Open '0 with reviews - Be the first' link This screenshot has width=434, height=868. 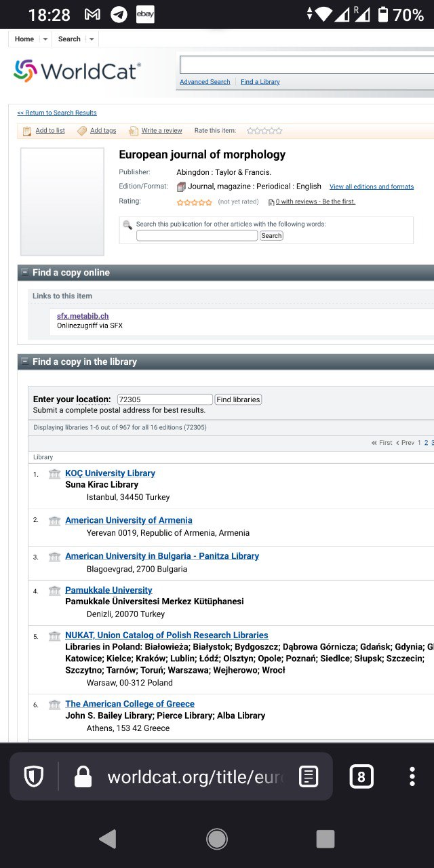coord(315,202)
